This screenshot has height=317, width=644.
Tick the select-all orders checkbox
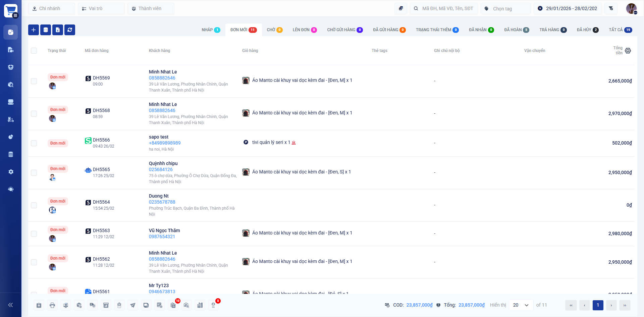click(x=34, y=51)
